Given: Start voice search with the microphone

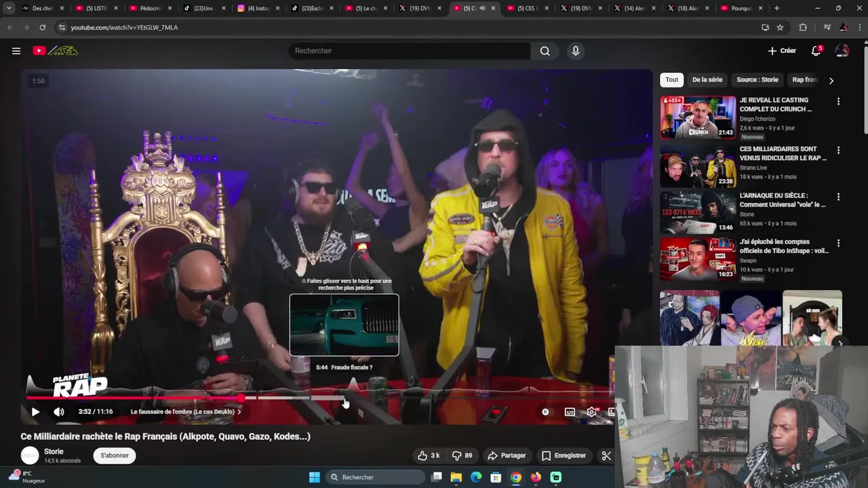Looking at the screenshot, I should (576, 51).
